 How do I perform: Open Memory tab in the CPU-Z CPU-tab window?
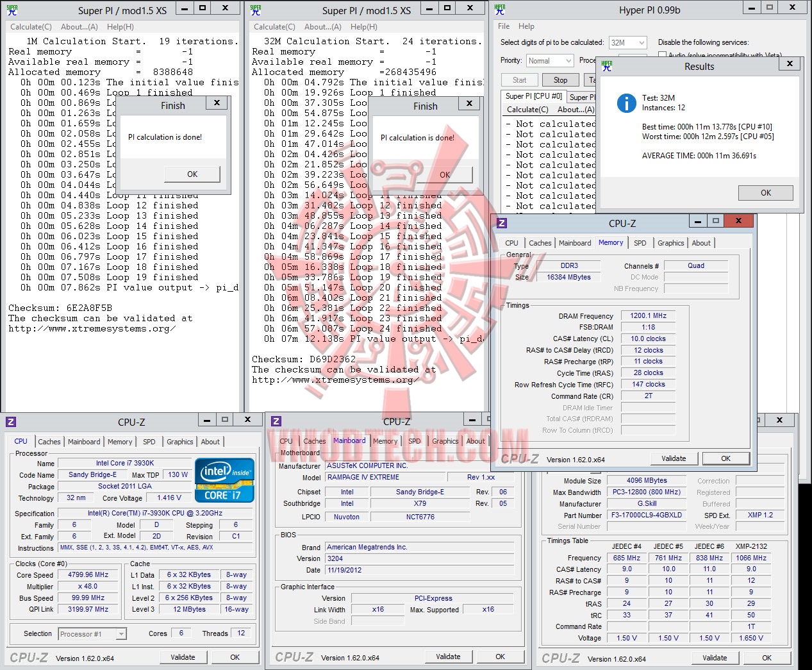click(x=120, y=442)
